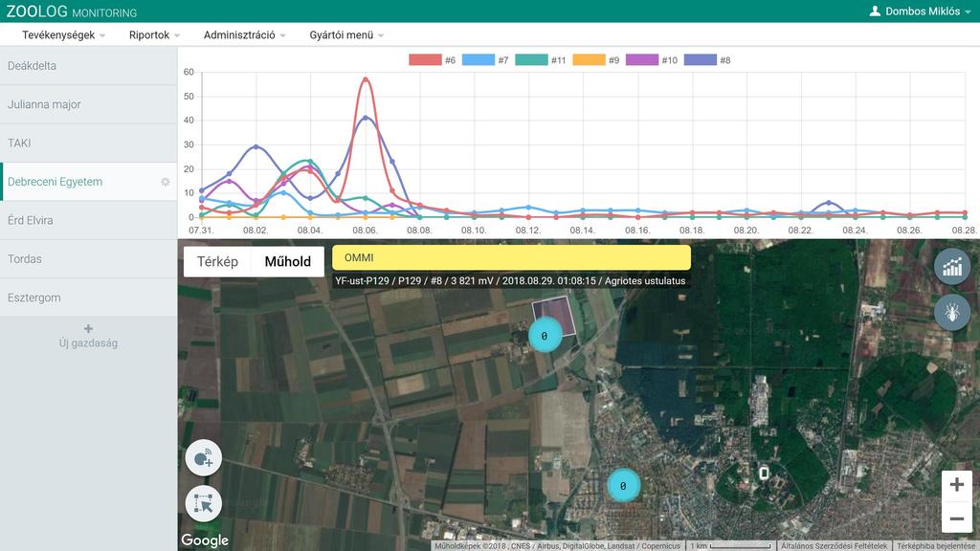Expand the Tevékenységek menu
Screen dimensions: 980x551
coord(63,35)
